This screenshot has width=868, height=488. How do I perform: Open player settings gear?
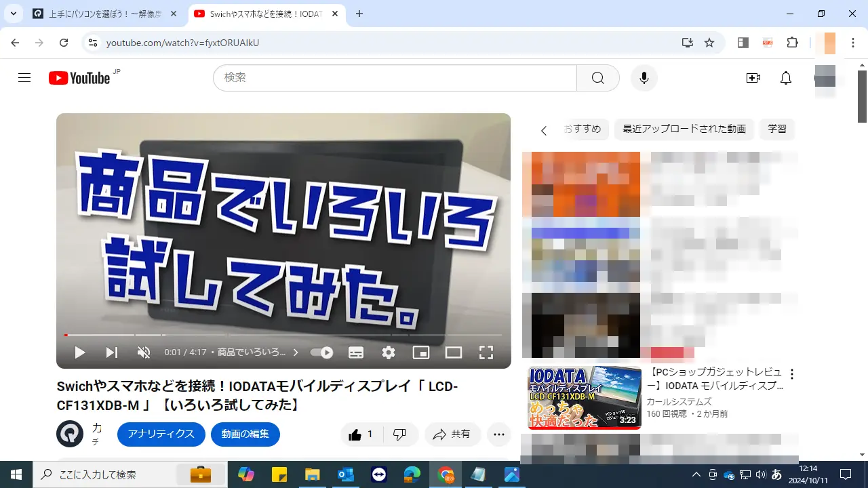click(389, 352)
